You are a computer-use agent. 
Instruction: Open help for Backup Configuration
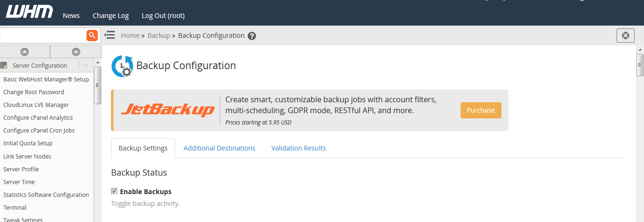pos(252,36)
